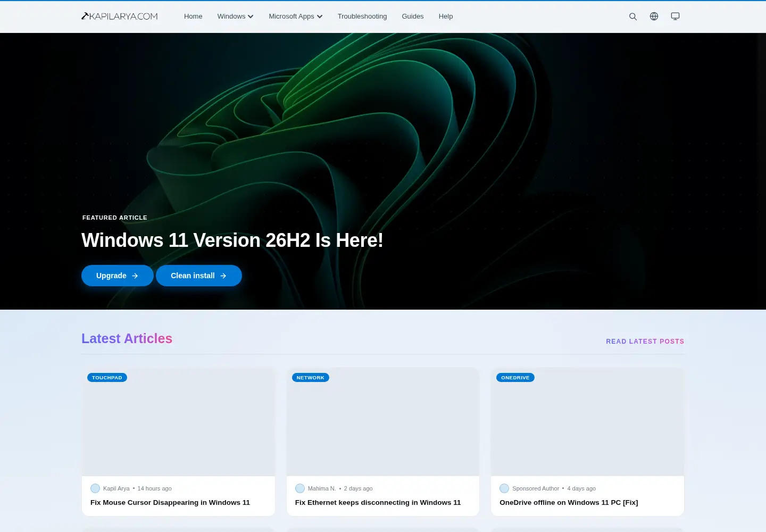The height and width of the screenshot is (532, 766).
Task: Select the NETWORK category tag
Action: [x=311, y=378]
